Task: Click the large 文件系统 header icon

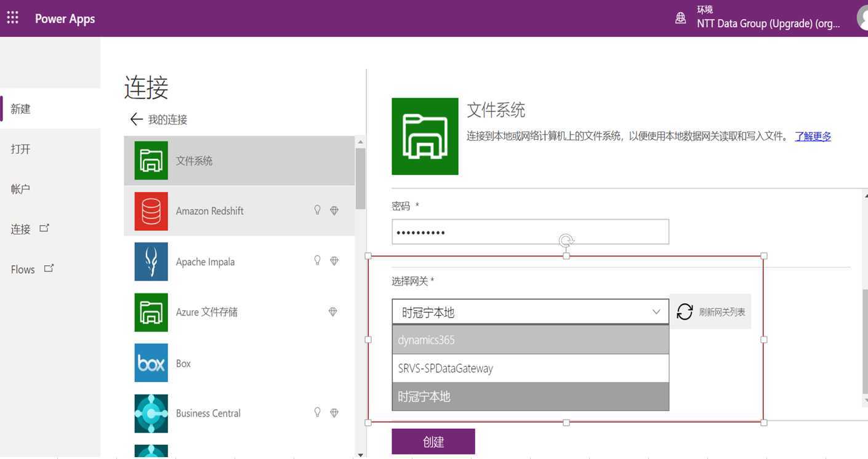Action: coord(425,136)
